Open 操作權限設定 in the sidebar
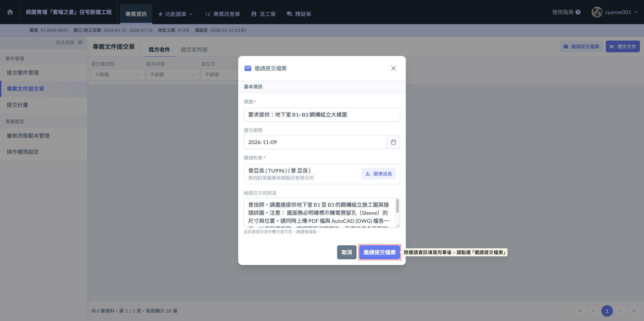The width and height of the screenshot is (644, 321). 44,152
